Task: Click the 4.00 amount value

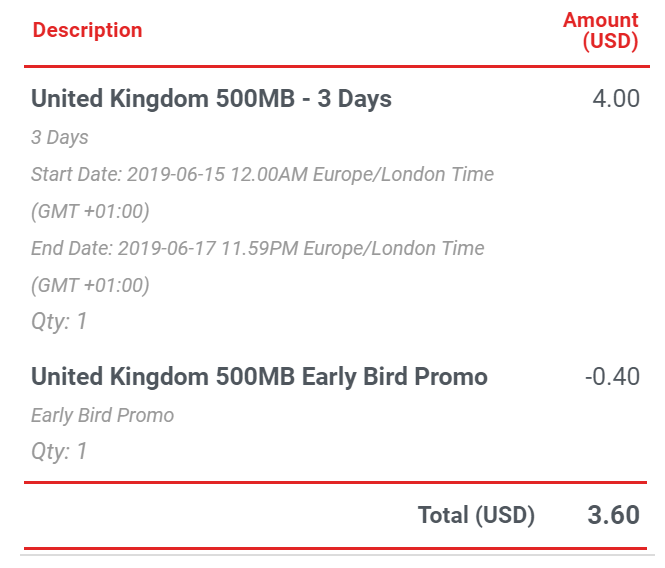Action: 616,99
